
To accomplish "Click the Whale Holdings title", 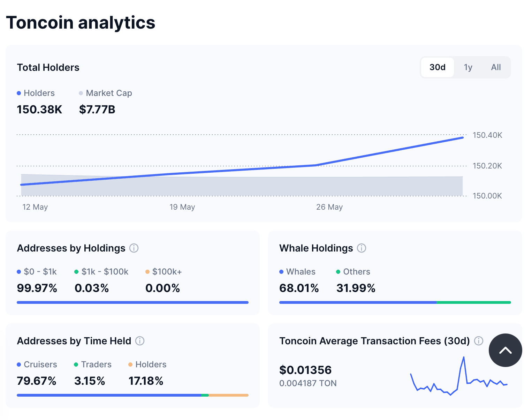I will point(316,248).
